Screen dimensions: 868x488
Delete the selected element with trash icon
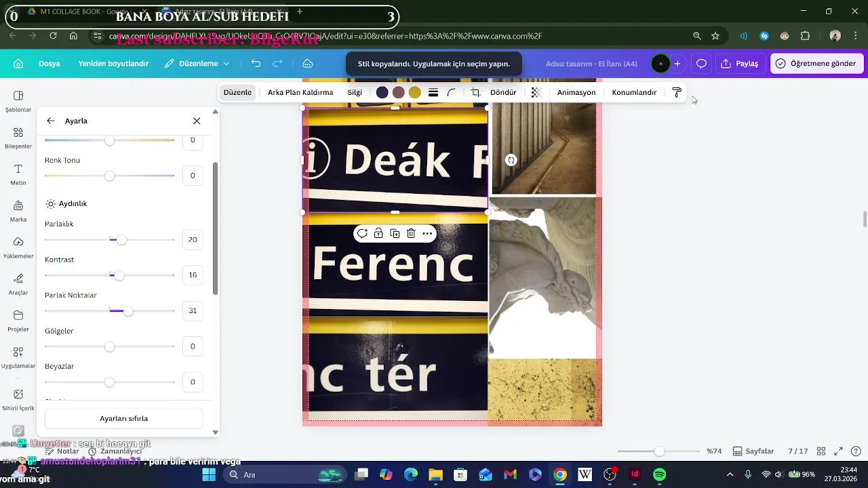coord(411,234)
